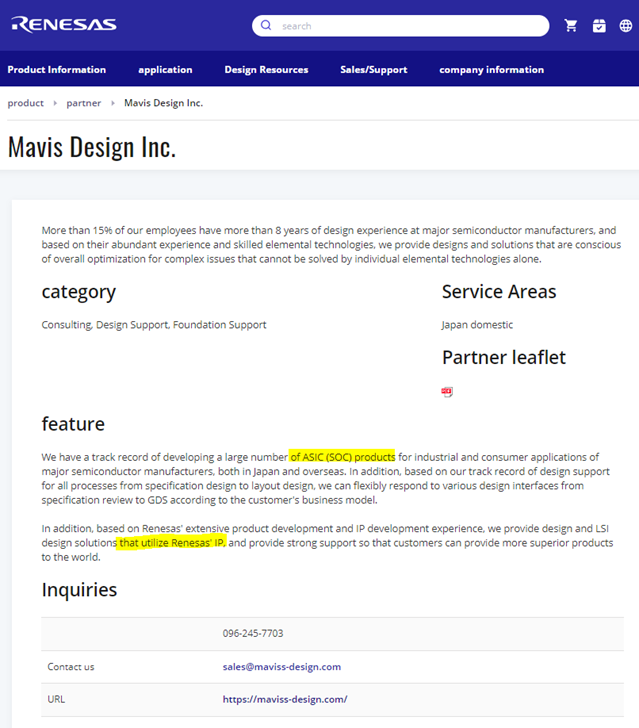The height and width of the screenshot is (728, 639).
Task: Focus the search input field
Action: point(410,26)
